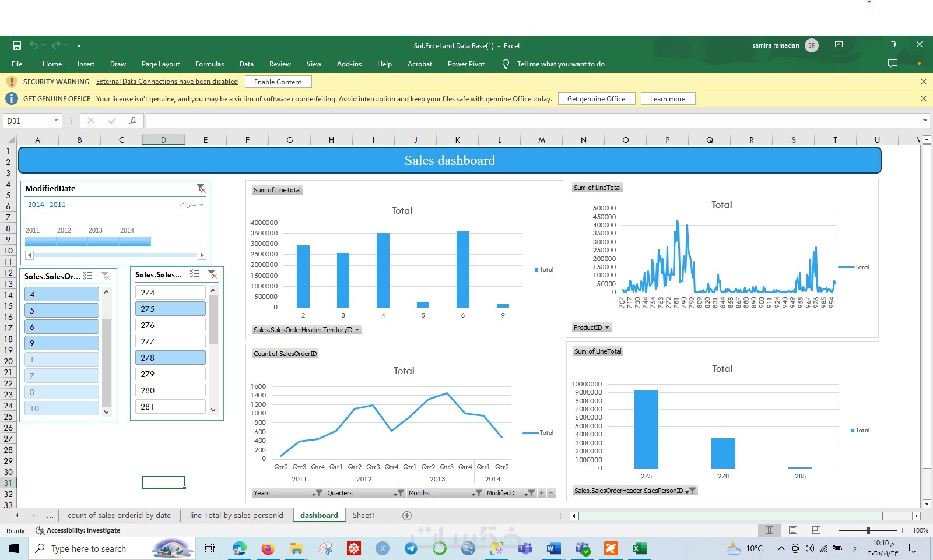Open the Power Pivot tab
Image resolution: width=933 pixels, height=560 pixels.
tap(466, 64)
